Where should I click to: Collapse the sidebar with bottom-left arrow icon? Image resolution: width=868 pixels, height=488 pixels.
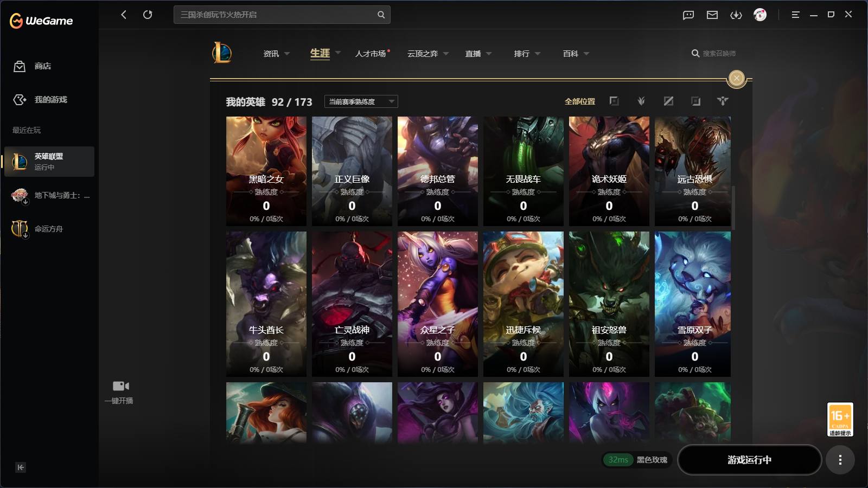tap(21, 467)
